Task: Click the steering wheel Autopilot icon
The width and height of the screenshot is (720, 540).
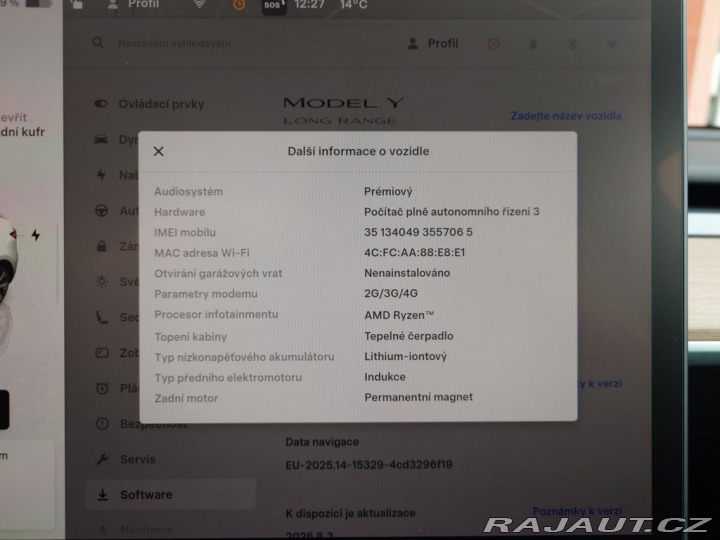Action: coord(101,210)
